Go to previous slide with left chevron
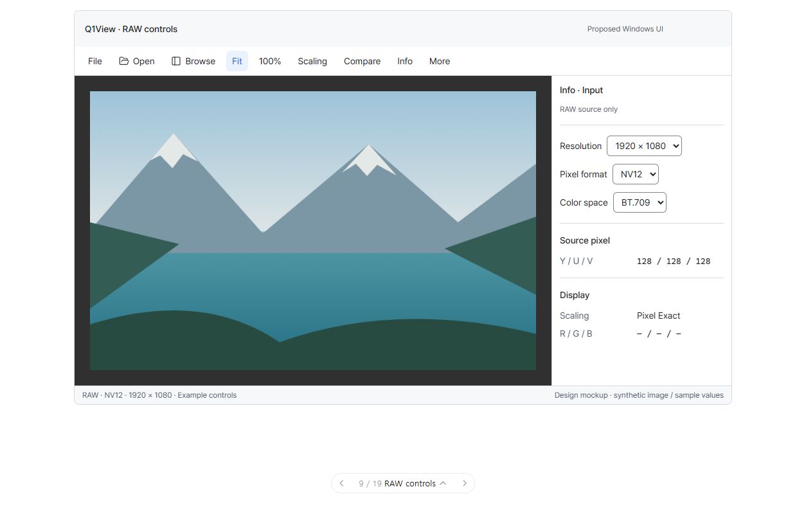806x532 pixels. [x=341, y=483]
